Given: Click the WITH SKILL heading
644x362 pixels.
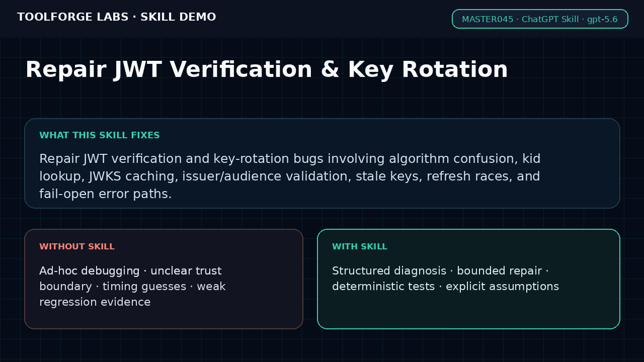Looking at the screenshot, I should click(x=360, y=247).
